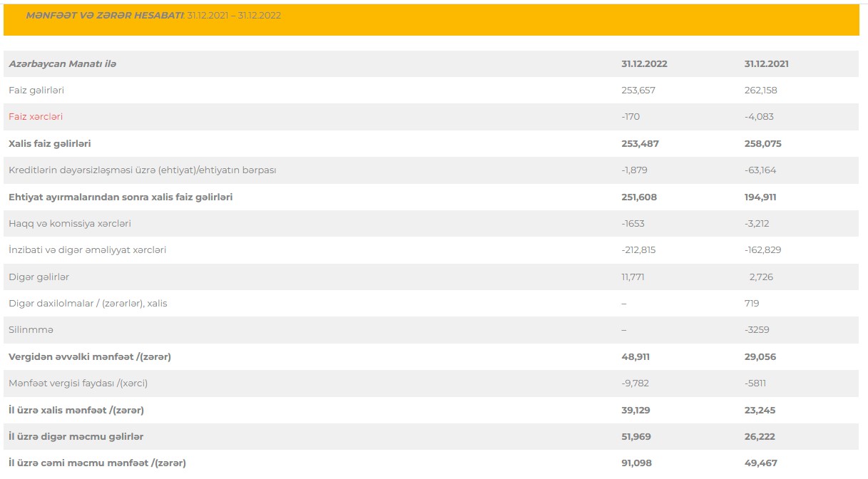This screenshot has width=868, height=479.
Task: Click the 'MƏNFƏƏT VƏ ZƏRƏR HESABATI' heading
Action: tap(105, 15)
